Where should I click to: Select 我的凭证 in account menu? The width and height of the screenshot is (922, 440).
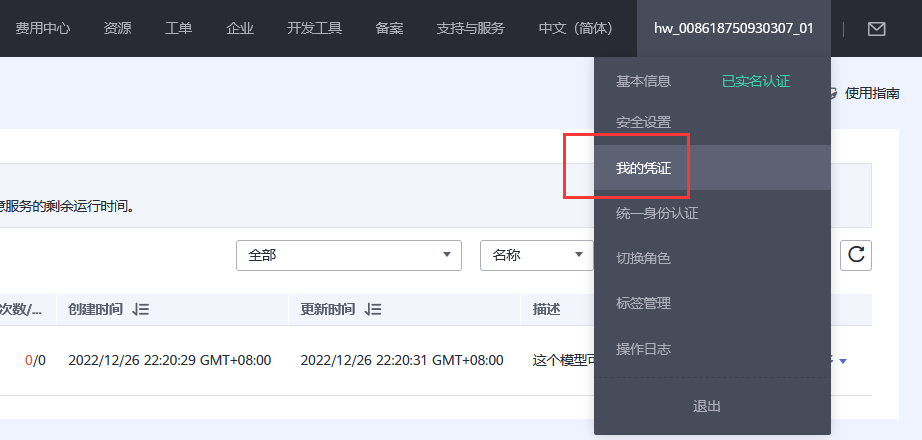tap(712, 168)
